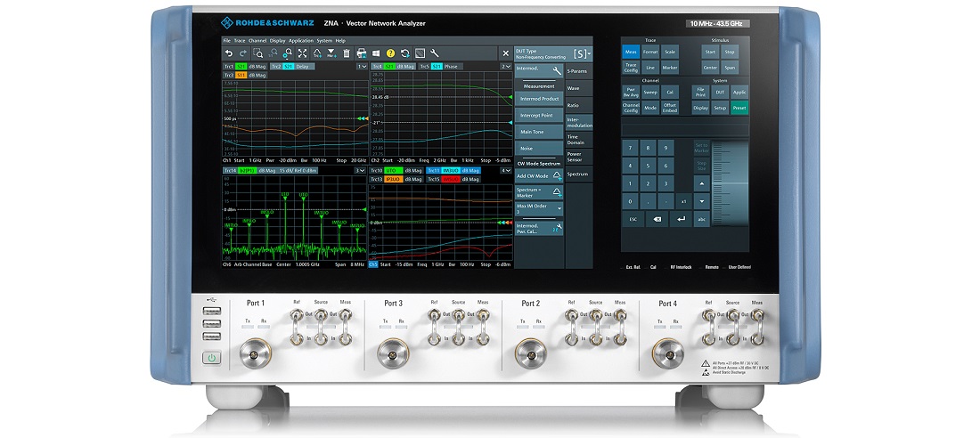Image resolution: width=980 pixels, height=438 pixels.
Task: Click the red IM5UO label of Trc15
Action: pos(449,179)
